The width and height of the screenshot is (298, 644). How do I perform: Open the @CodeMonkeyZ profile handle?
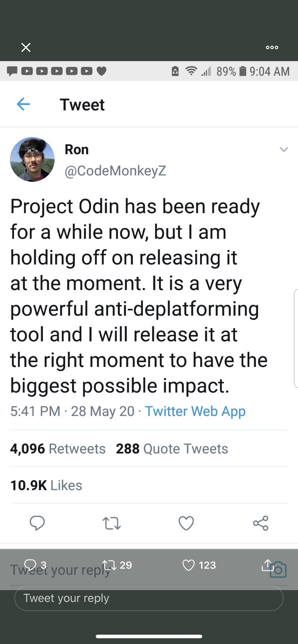[x=115, y=171]
